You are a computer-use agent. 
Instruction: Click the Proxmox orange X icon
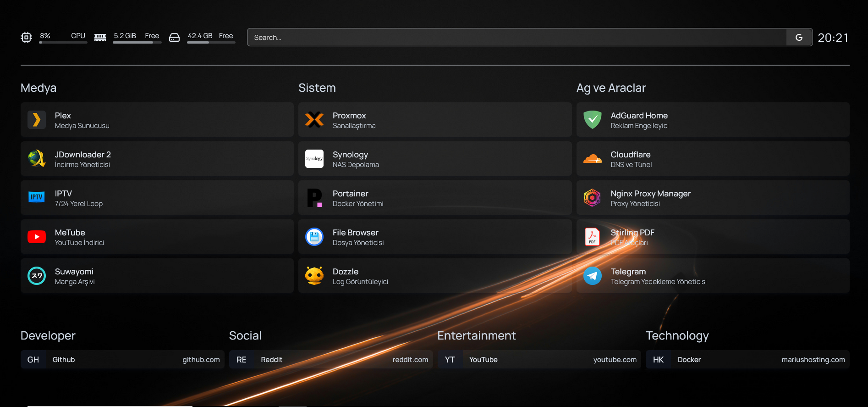click(x=314, y=120)
